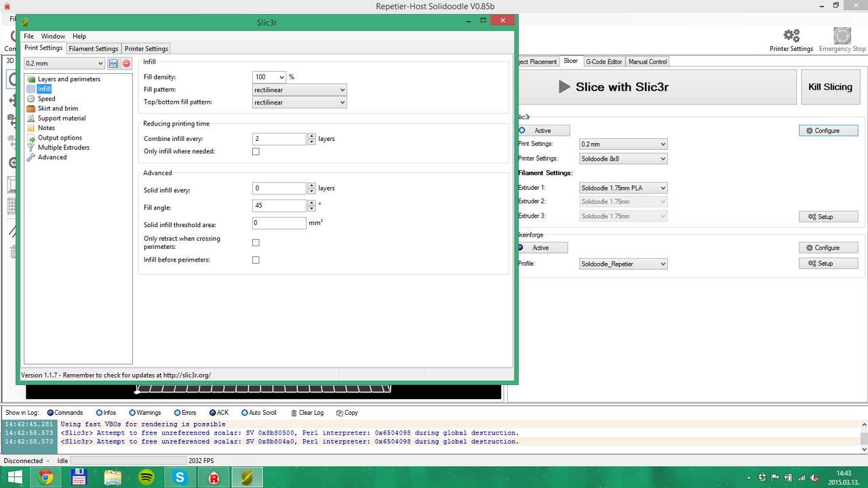This screenshot has width=868, height=488.
Task: Toggle Commands in the log filter
Action: [x=65, y=413]
